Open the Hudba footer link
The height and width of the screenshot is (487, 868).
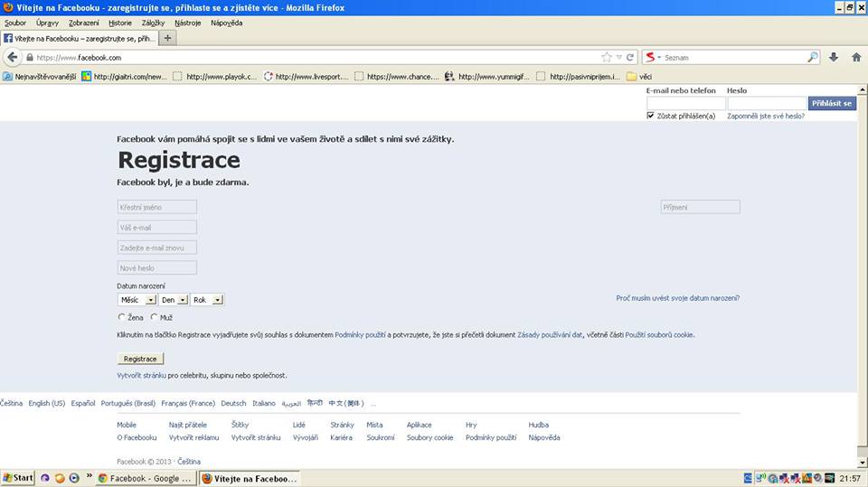coord(538,425)
